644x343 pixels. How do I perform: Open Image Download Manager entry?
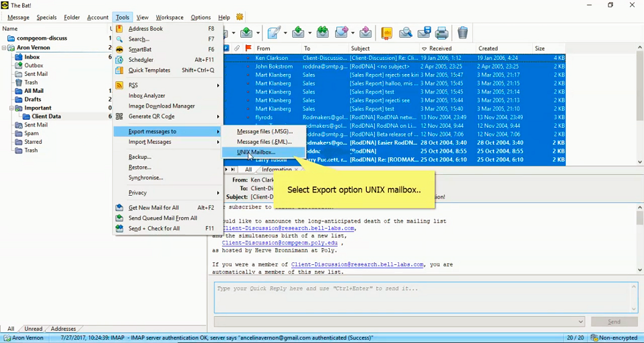coord(168,106)
